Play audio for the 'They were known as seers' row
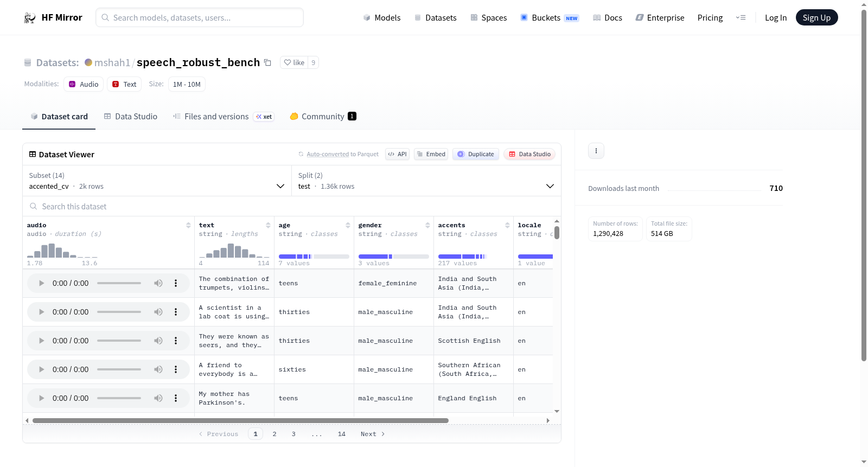This screenshot has width=868, height=467. pos(41,341)
